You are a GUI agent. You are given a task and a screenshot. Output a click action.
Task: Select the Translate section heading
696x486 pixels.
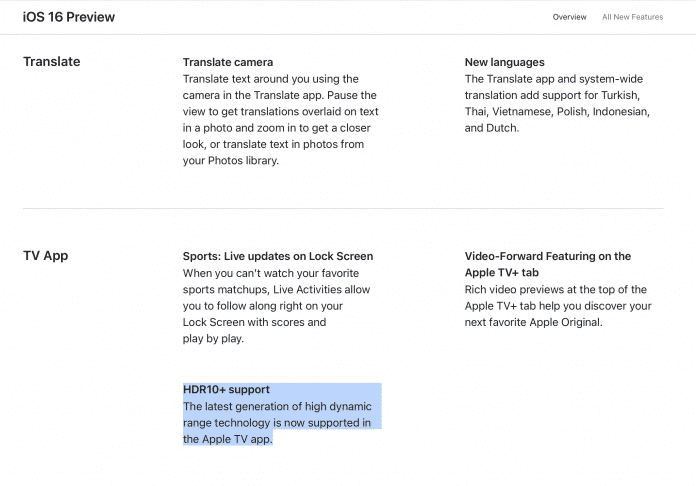[51, 62]
